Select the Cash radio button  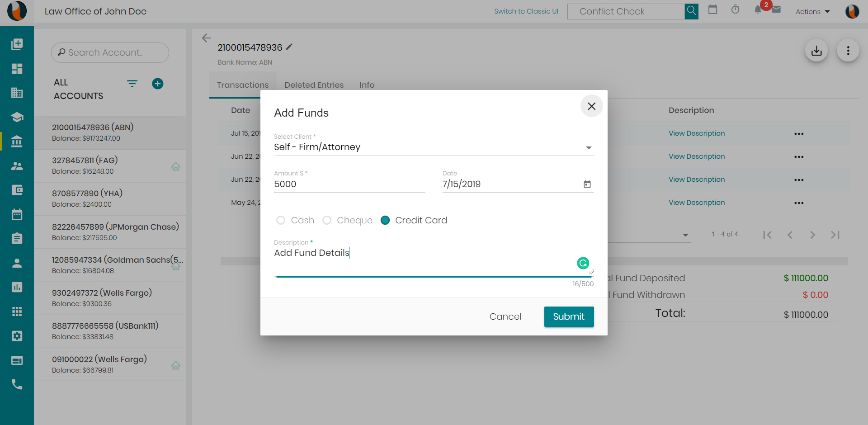pyautogui.click(x=281, y=220)
